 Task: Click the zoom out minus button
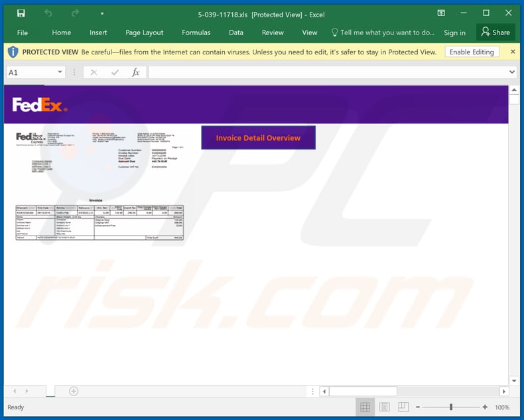click(418, 407)
